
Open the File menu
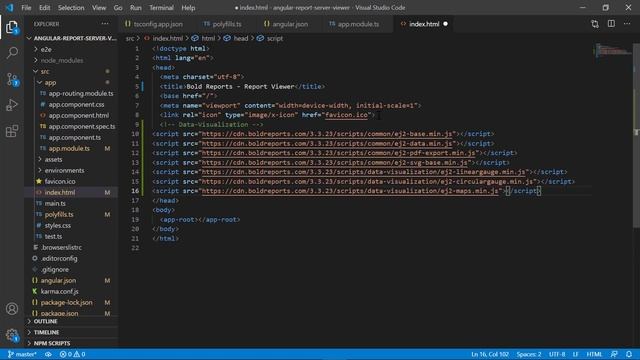click(x=26, y=8)
